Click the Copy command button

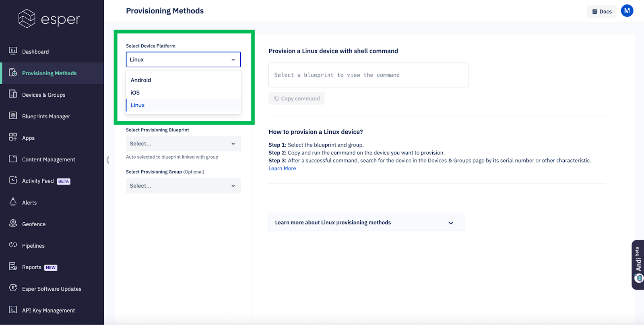(297, 99)
